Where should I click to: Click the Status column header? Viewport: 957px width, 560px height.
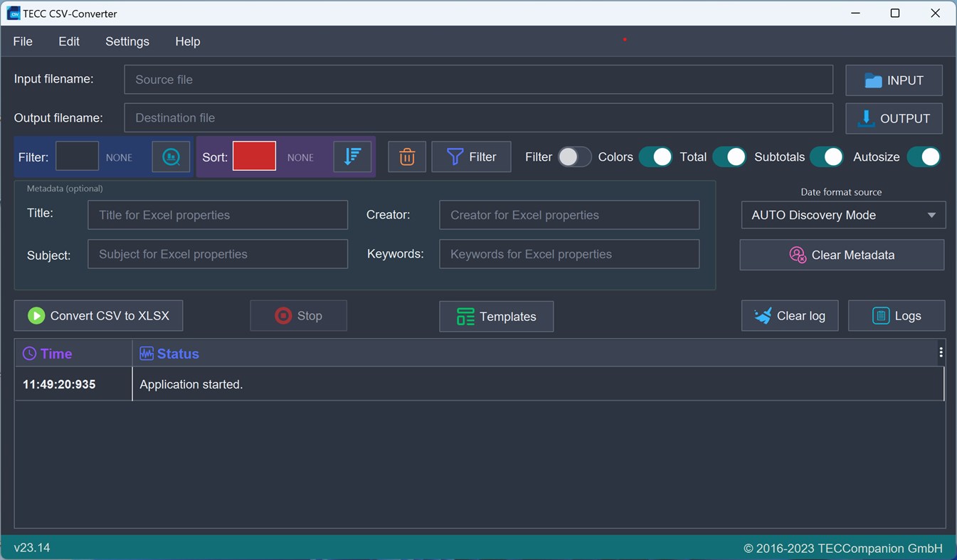coord(534,354)
